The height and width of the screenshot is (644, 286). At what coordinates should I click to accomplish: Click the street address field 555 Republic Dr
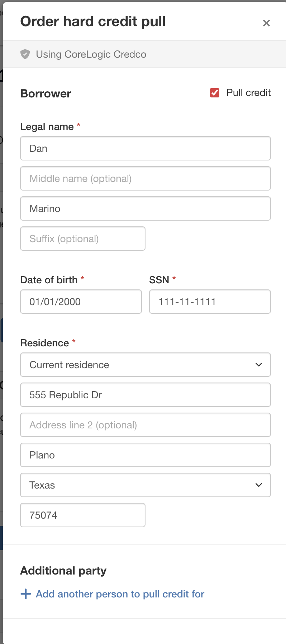(x=145, y=395)
